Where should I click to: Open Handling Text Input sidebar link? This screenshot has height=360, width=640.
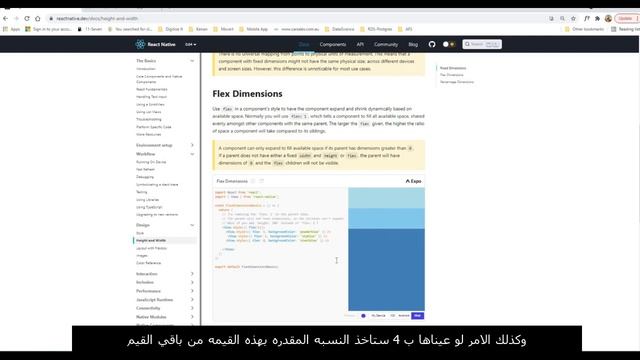[151, 97]
